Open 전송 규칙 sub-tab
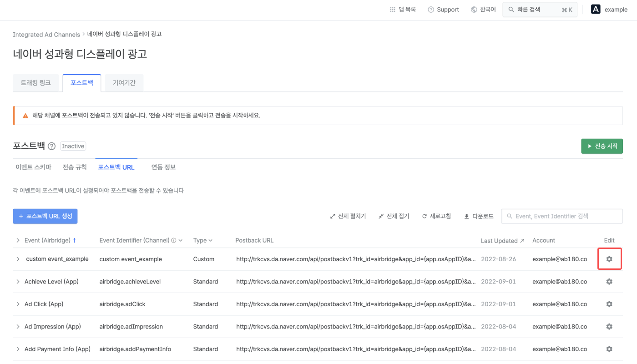637x364 pixels. click(75, 167)
